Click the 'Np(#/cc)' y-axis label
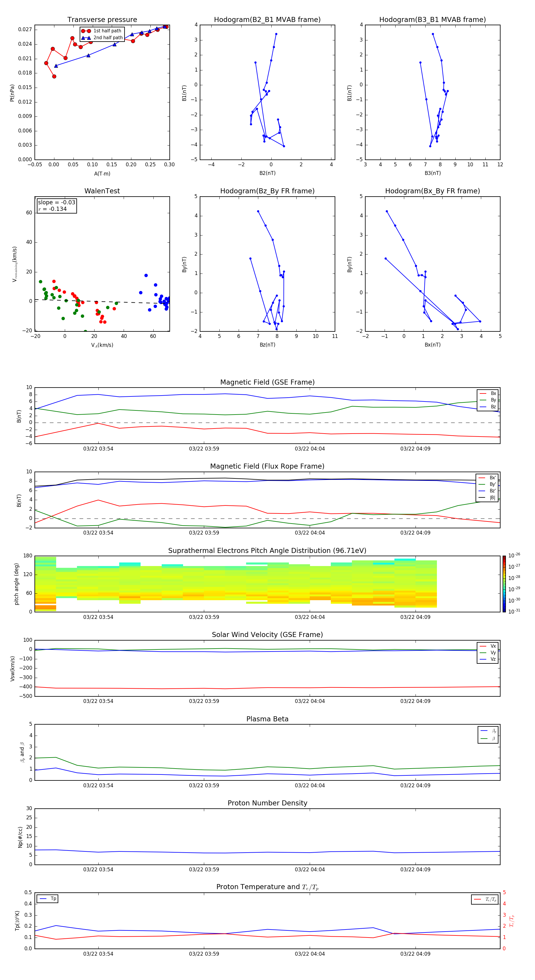The height and width of the screenshot is (980, 535). click(x=20, y=837)
